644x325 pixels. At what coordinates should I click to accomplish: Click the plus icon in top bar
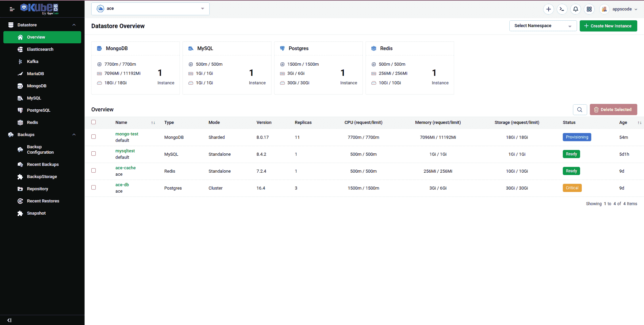[549, 9]
